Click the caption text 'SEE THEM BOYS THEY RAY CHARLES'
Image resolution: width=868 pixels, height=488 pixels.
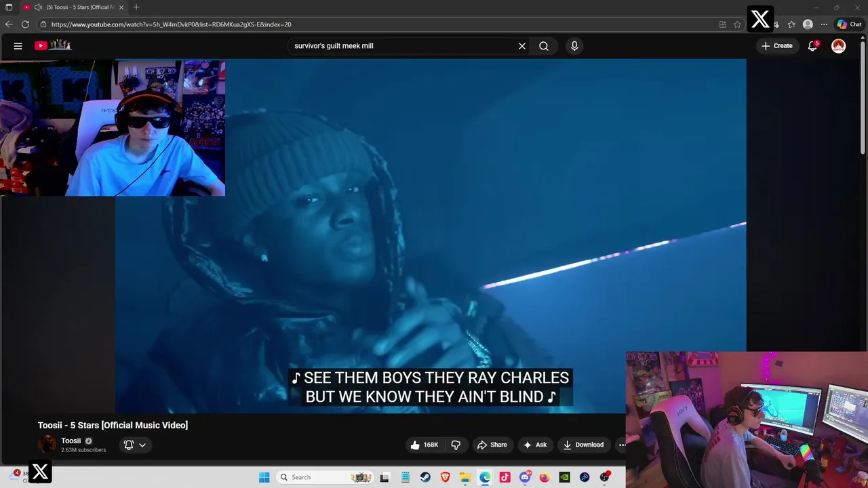click(x=436, y=378)
